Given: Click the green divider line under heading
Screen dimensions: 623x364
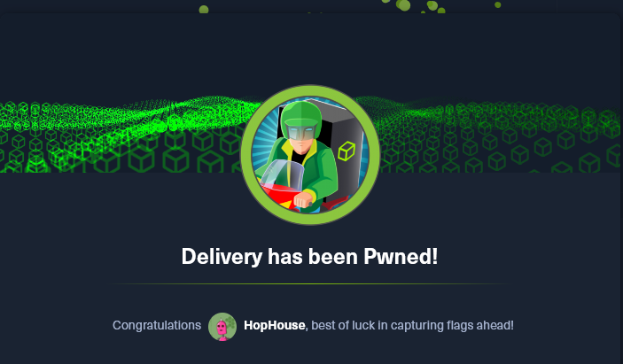Looking at the screenshot, I should click(x=310, y=283).
